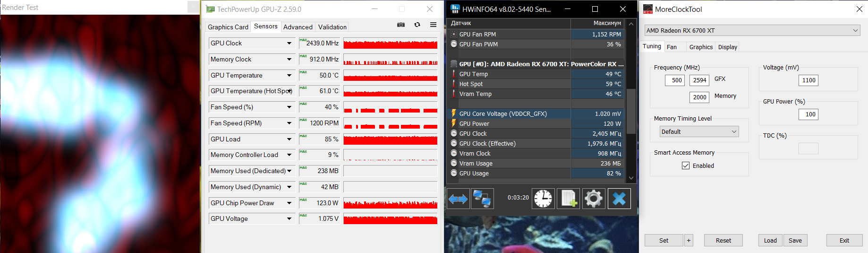Click the GFX maximum frequency field 2594
This screenshot has height=253, width=868.
point(699,80)
